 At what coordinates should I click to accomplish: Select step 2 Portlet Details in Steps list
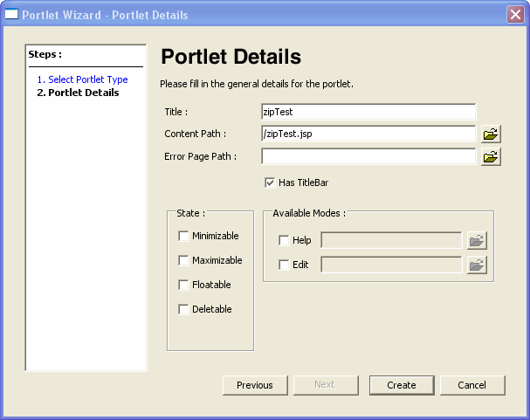coord(78,93)
